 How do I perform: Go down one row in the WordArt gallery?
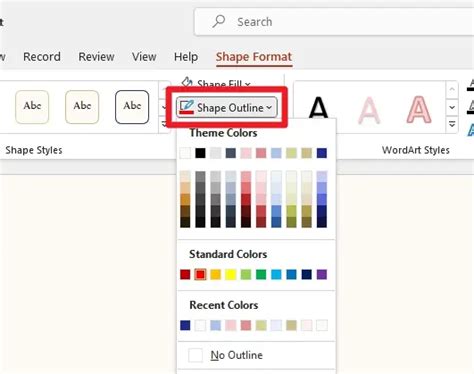coord(452,107)
